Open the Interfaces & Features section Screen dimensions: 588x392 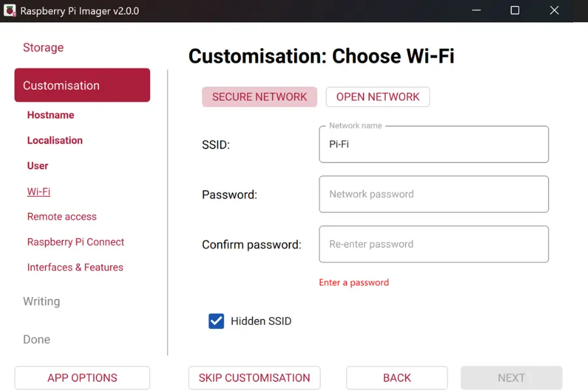point(75,267)
